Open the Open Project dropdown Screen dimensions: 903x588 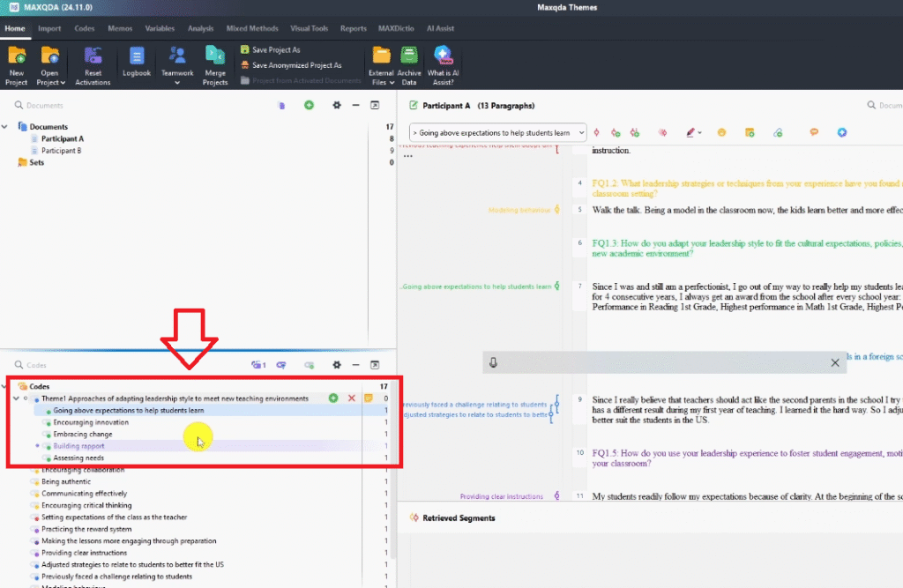(x=50, y=82)
